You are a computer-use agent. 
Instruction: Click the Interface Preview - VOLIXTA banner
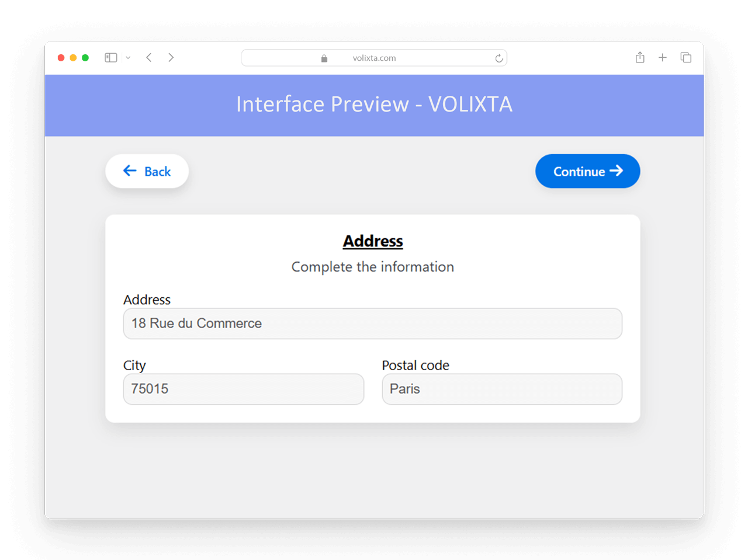[374, 105]
